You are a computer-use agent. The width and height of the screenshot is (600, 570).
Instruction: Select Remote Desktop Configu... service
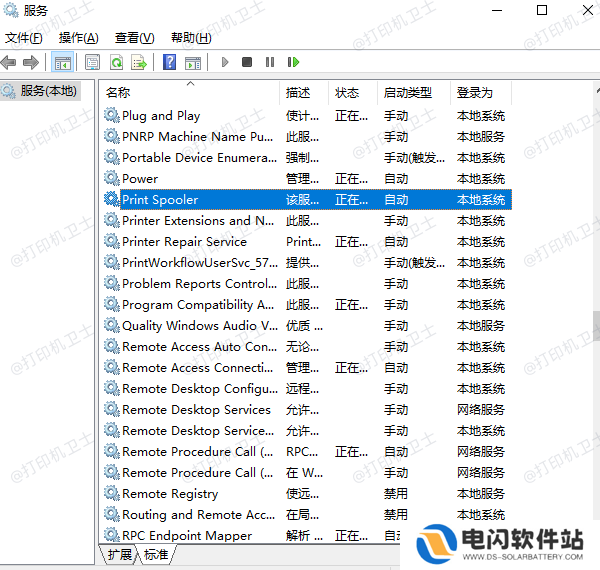[308, 389]
